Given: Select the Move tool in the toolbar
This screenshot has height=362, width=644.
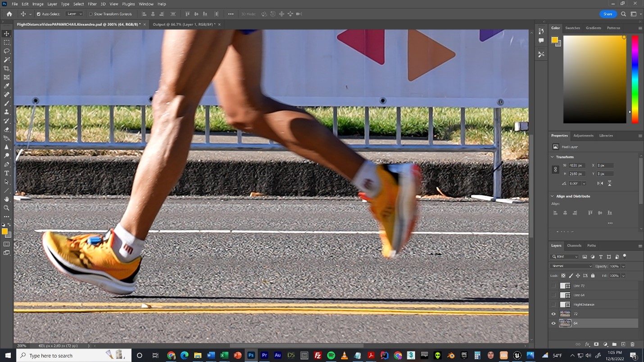Looking at the screenshot, I should (x=7, y=34).
